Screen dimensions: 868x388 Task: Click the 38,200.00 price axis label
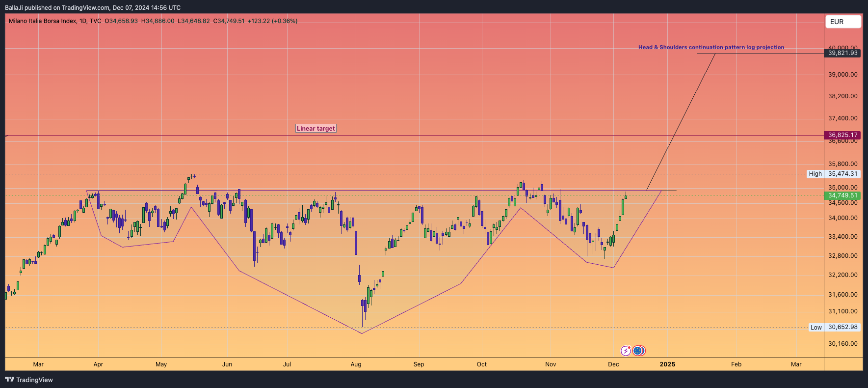843,96
